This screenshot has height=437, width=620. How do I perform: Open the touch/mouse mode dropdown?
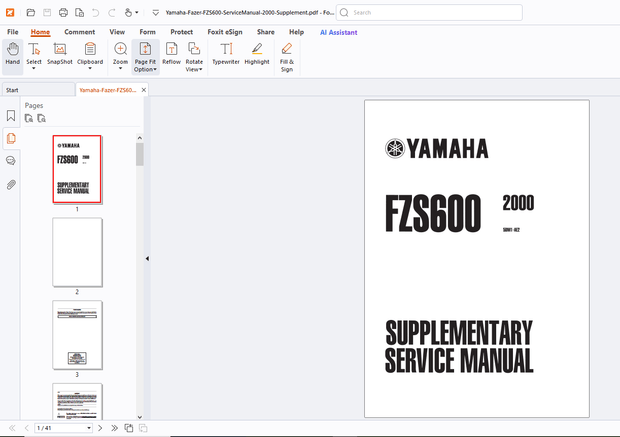[x=131, y=13]
